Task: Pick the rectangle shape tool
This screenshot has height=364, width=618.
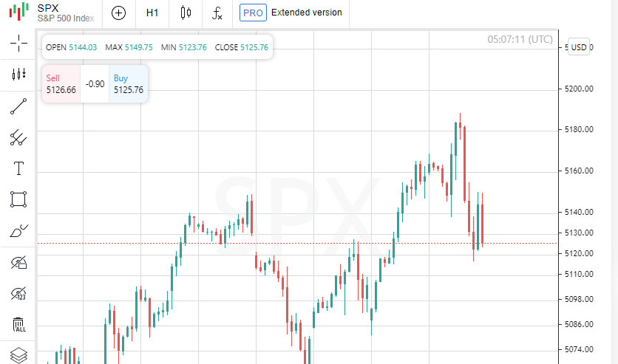Action: tap(18, 199)
